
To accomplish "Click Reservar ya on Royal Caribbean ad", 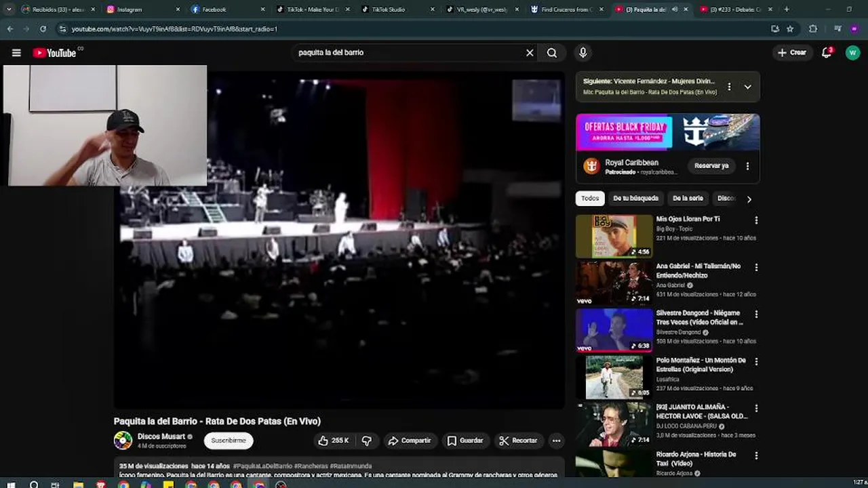I will point(711,166).
